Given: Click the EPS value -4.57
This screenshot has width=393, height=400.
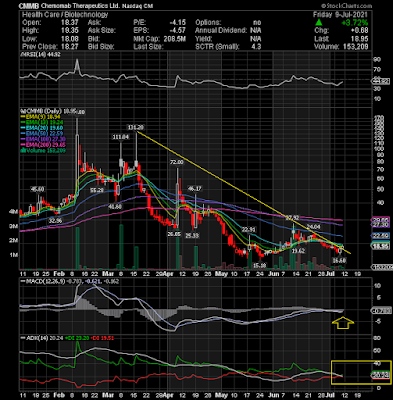Looking at the screenshot, I should [x=177, y=31].
